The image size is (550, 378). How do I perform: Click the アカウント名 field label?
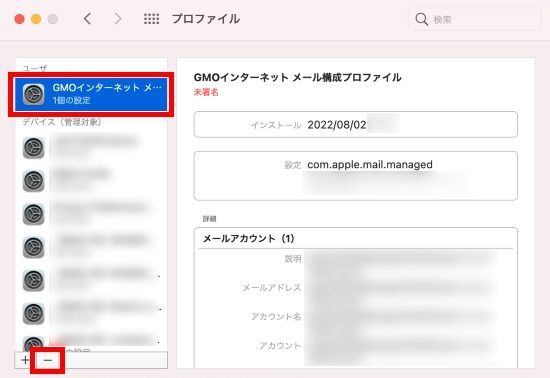coord(276,317)
